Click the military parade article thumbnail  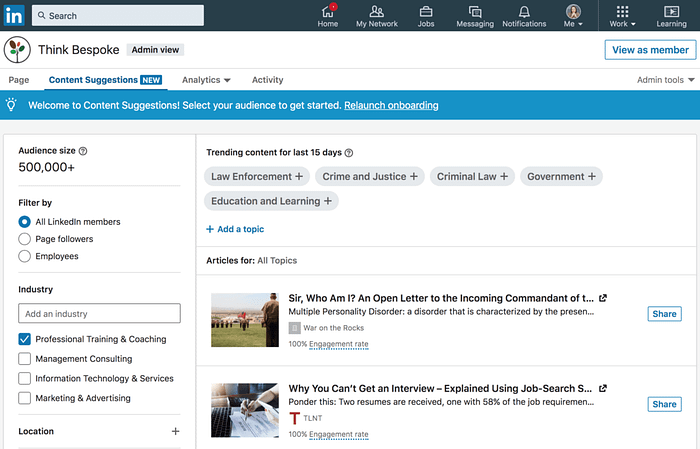click(x=245, y=320)
